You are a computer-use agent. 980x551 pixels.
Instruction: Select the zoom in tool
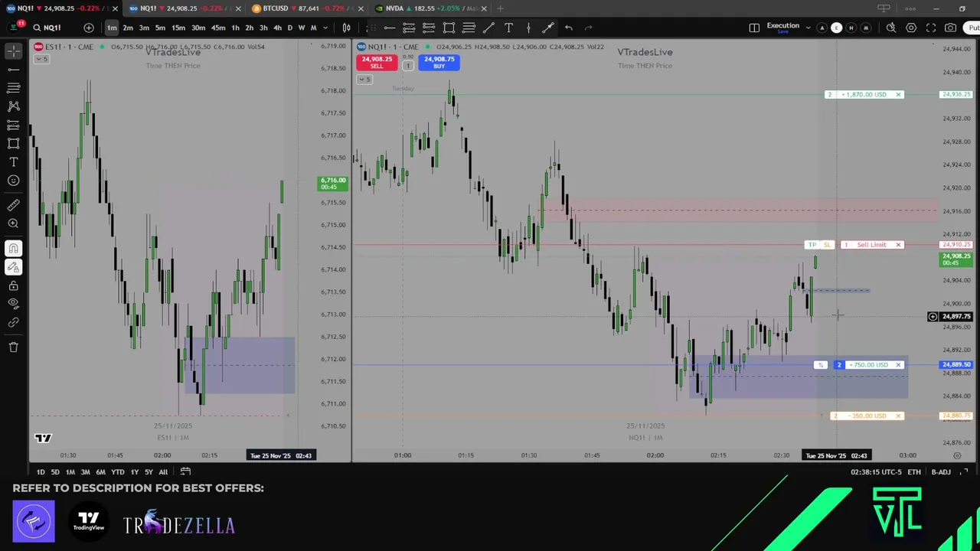14,223
